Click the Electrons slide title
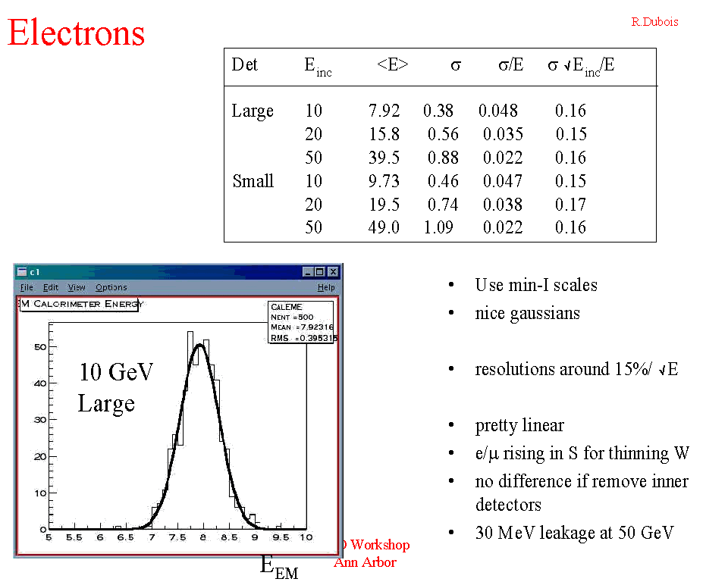The image size is (728, 582). (x=76, y=33)
